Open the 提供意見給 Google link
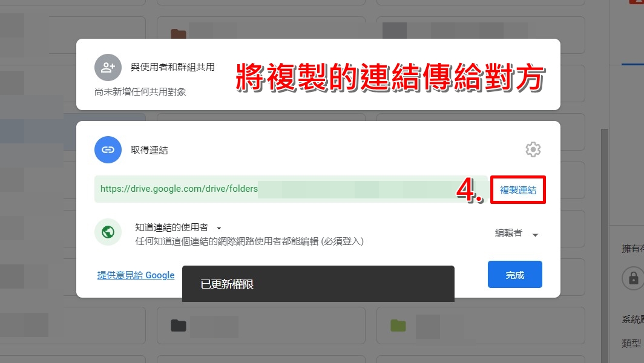This screenshot has height=363, width=644. click(136, 275)
